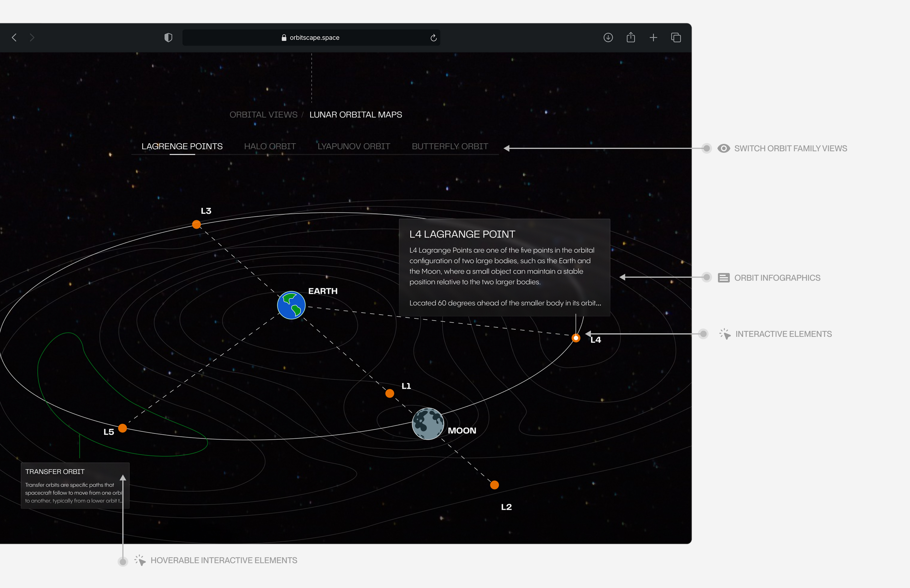The height and width of the screenshot is (588, 910).
Task: Click the LUNAR ORBITAL MAPS breadcrumb
Action: pos(356,115)
